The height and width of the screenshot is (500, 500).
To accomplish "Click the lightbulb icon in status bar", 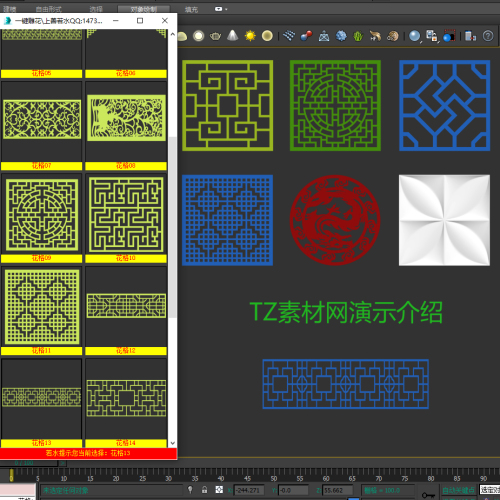I will tap(190, 489).
